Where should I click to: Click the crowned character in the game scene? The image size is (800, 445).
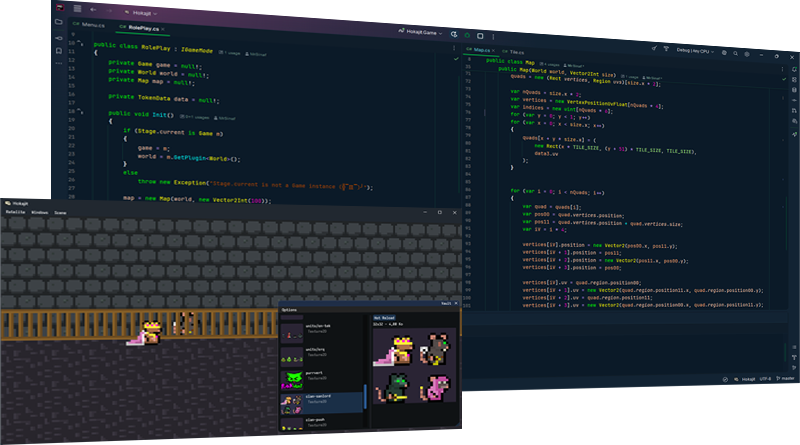[x=145, y=333]
